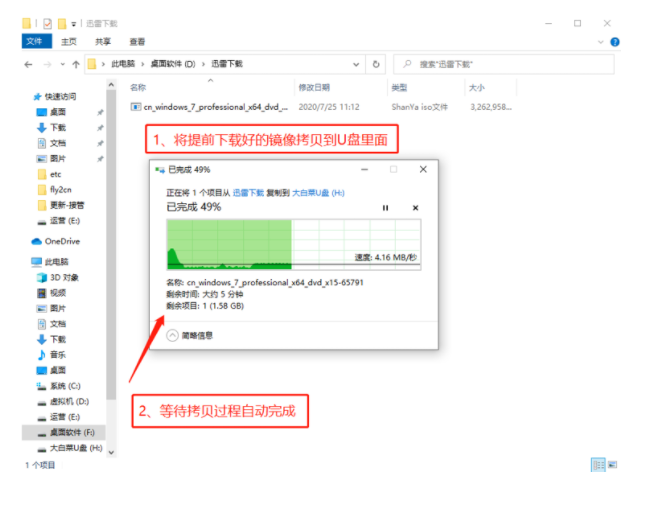Refresh the current folder
The image size is (664, 511).
(376, 64)
